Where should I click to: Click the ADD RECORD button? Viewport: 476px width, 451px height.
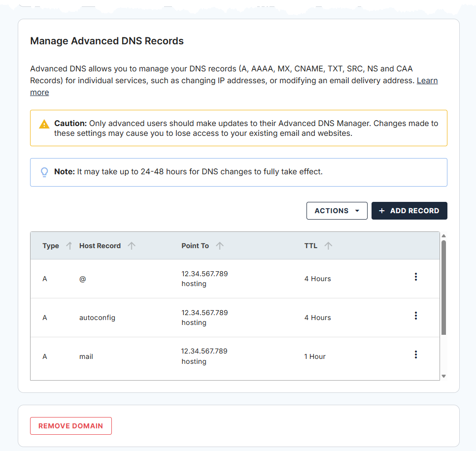tap(409, 211)
